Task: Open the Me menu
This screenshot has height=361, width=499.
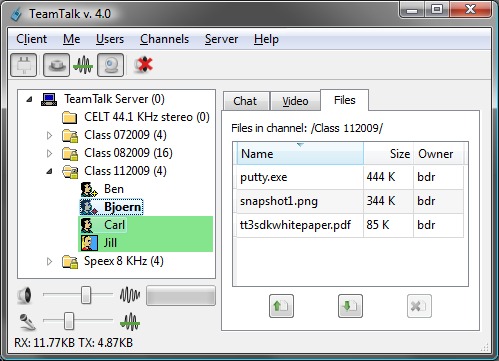Action: click(72, 39)
